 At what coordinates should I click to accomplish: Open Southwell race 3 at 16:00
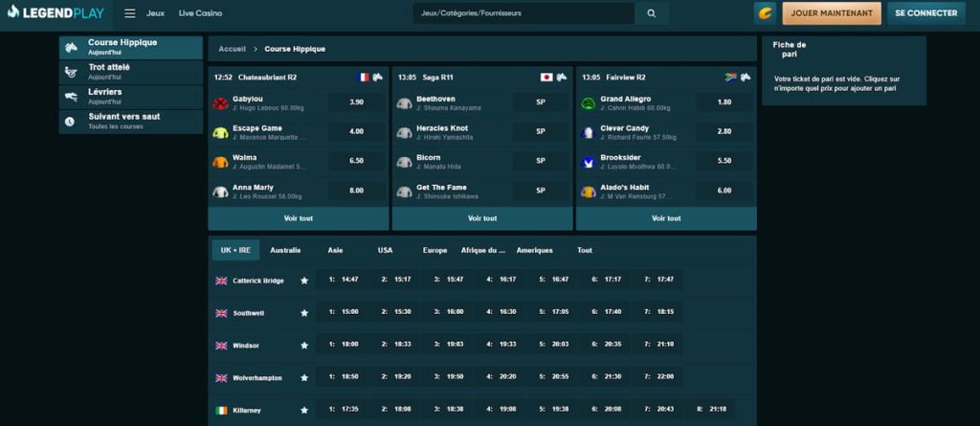(x=448, y=311)
